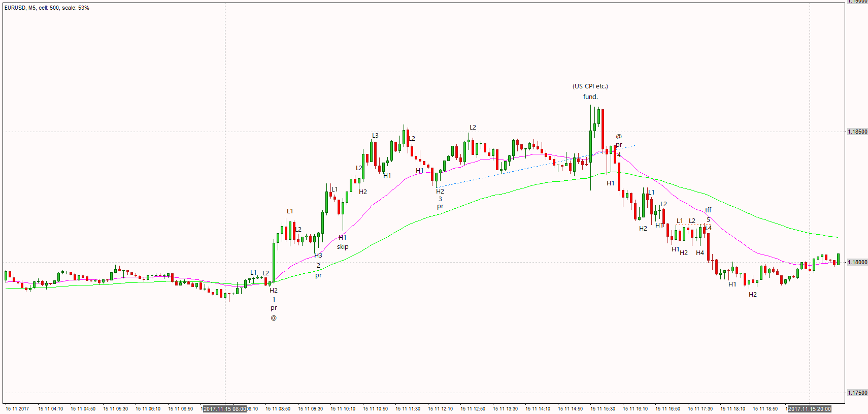Select the H4 bar-count label

pyautogui.click(x=700, y=253)
